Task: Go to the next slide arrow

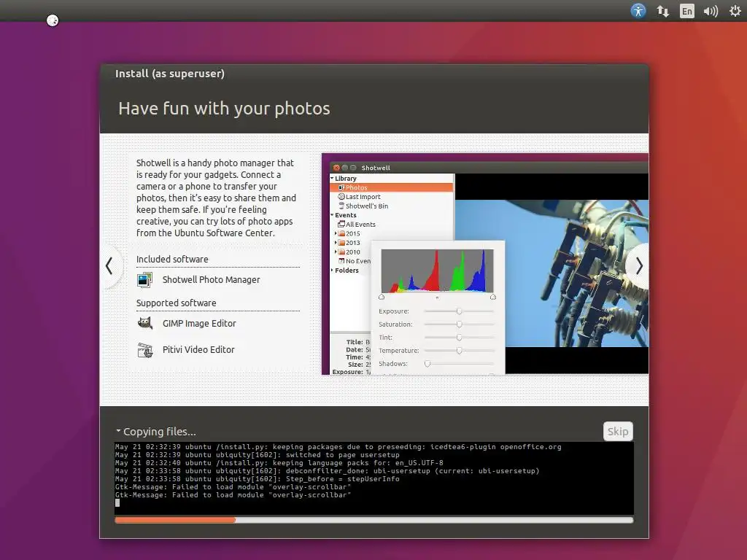Action: [639, 265]
